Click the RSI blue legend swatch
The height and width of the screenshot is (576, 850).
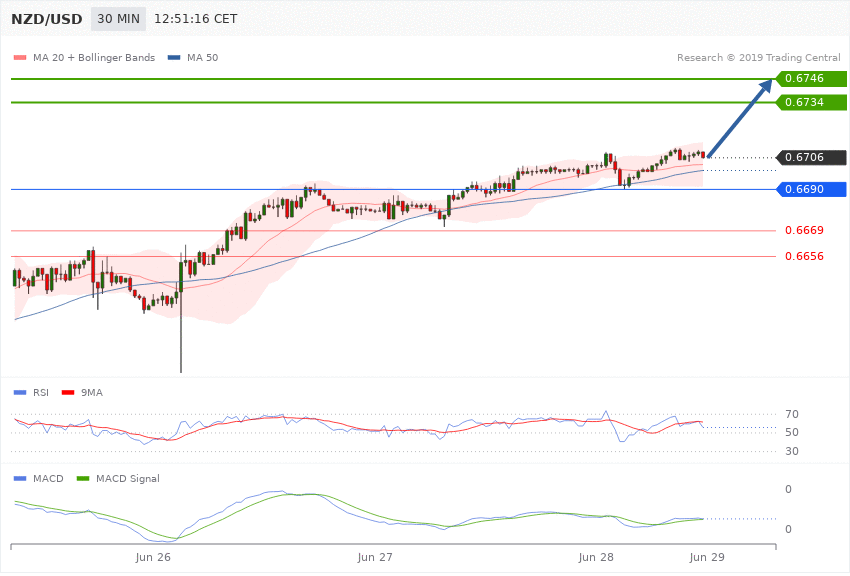[20, 393]
